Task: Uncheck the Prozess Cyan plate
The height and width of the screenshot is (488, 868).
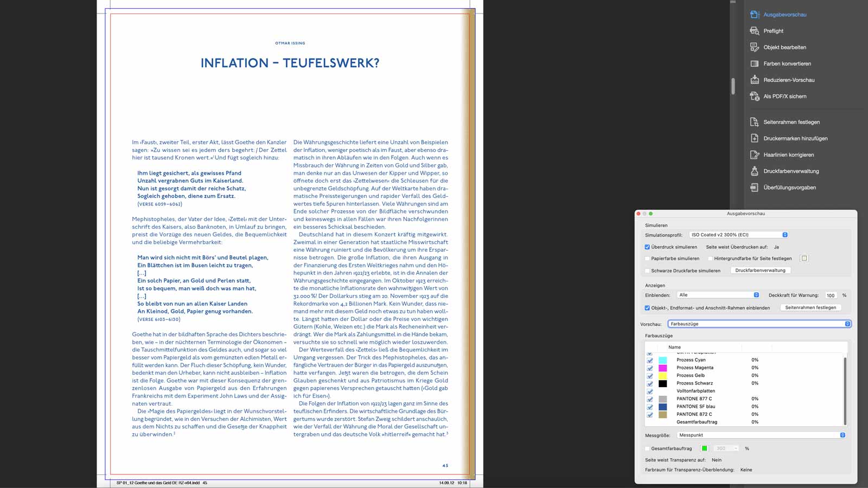Action: point(650,360)
